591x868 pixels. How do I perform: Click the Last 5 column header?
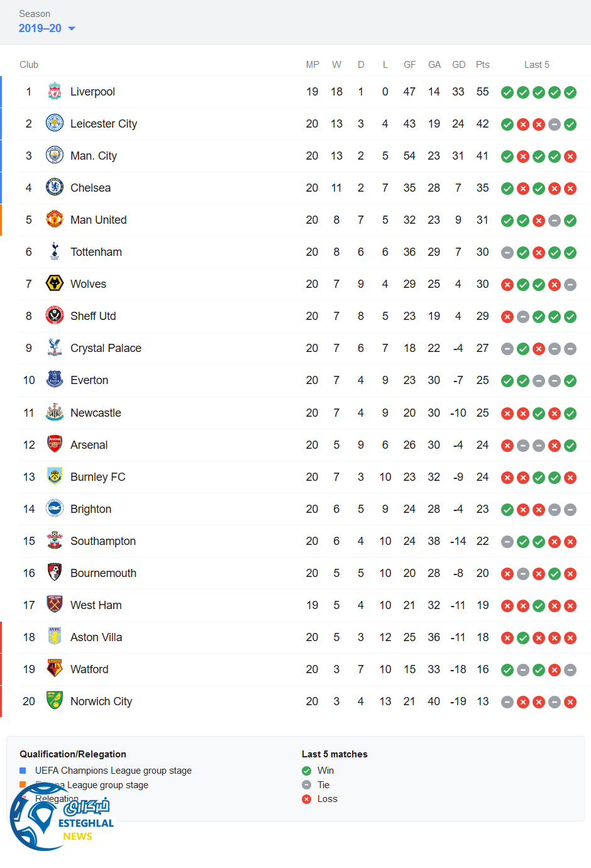pos(536,65)
